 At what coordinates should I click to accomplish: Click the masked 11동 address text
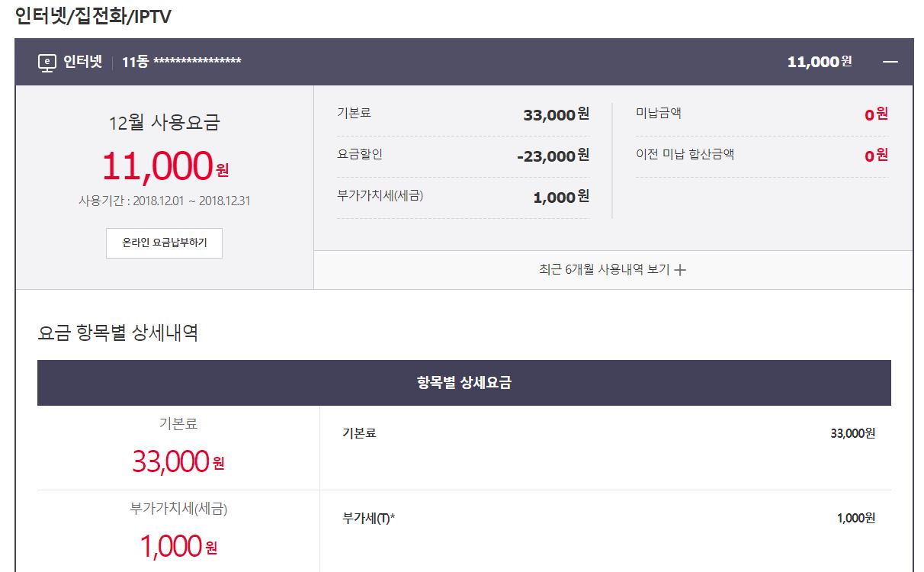[181, 62]
